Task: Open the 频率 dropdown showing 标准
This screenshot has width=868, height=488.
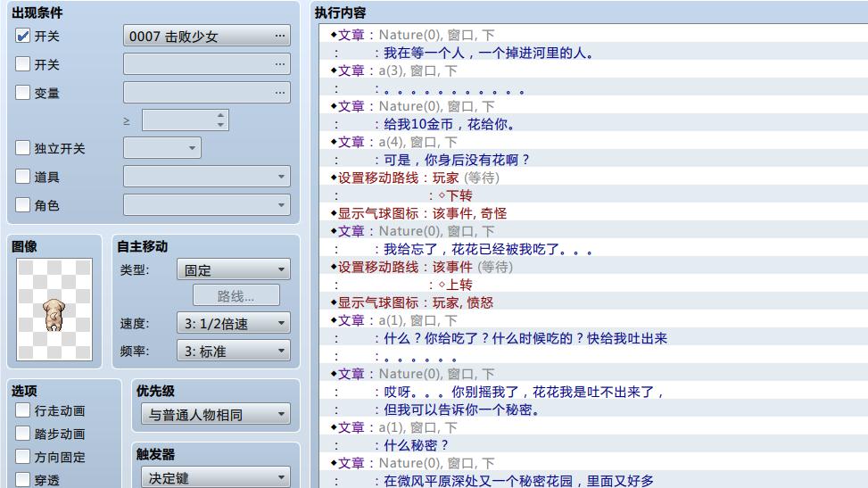Action: coord(234,352)
